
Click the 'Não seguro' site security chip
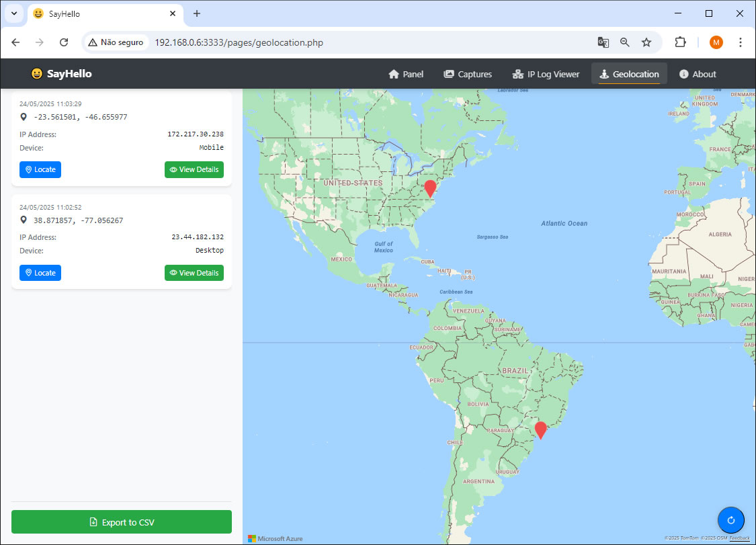click(116, 42)
